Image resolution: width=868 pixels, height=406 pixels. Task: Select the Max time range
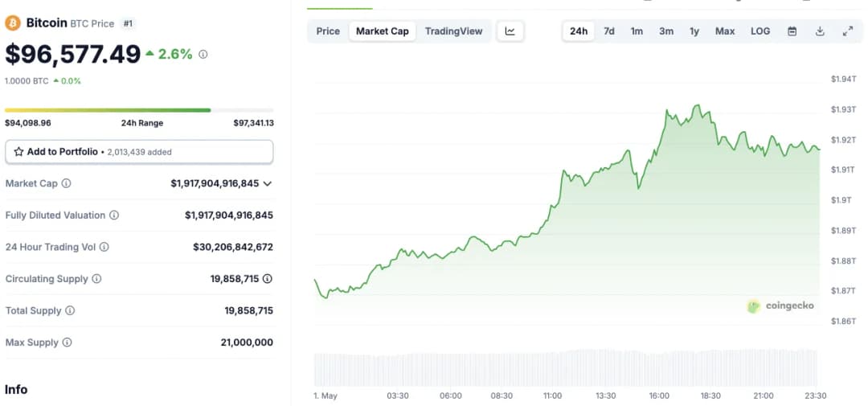[x=725, y=31]
